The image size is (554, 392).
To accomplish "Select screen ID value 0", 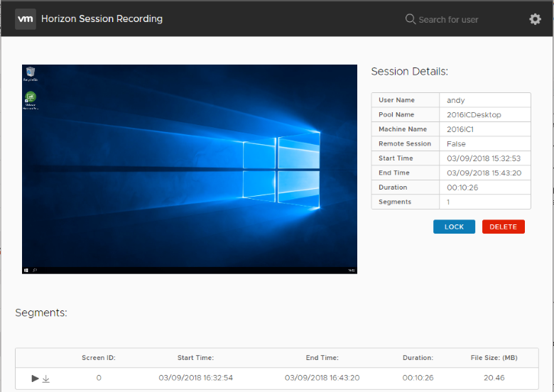I will (99, 378).
